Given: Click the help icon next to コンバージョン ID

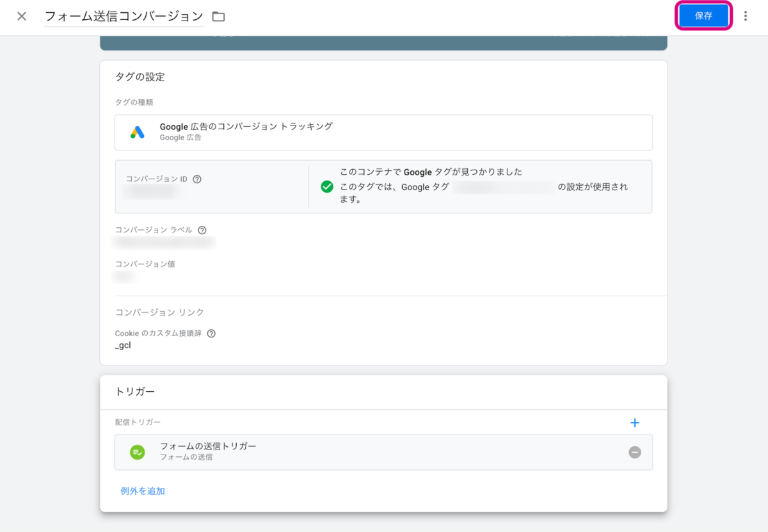Looking at the screenshot, I should pos(197,179).
